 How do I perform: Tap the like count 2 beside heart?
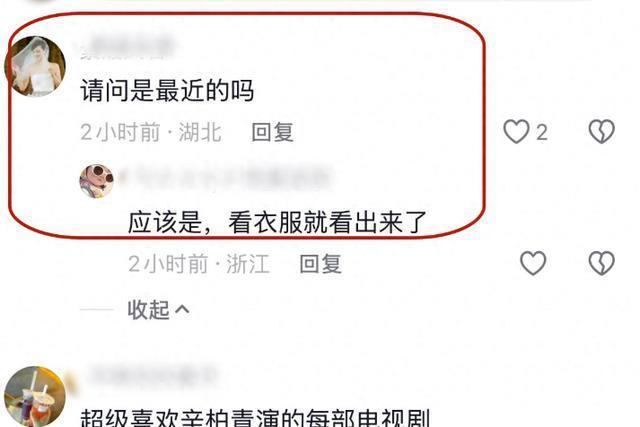542,133
